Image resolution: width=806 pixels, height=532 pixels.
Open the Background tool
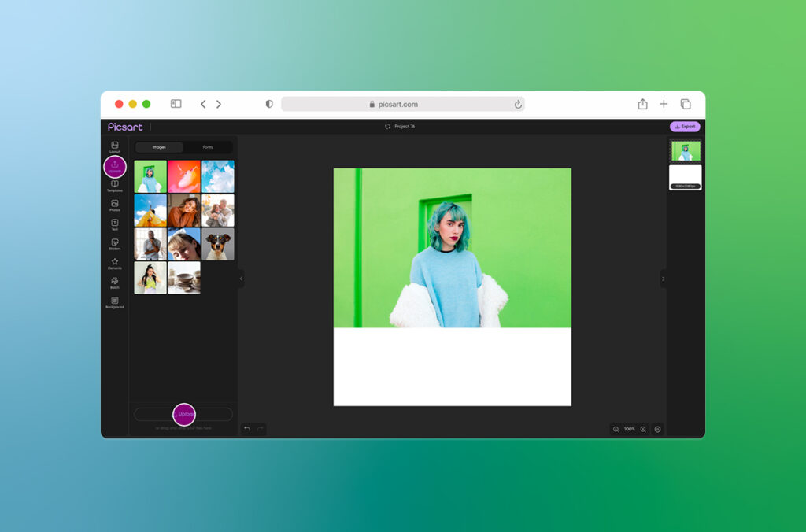pos(115,302)
